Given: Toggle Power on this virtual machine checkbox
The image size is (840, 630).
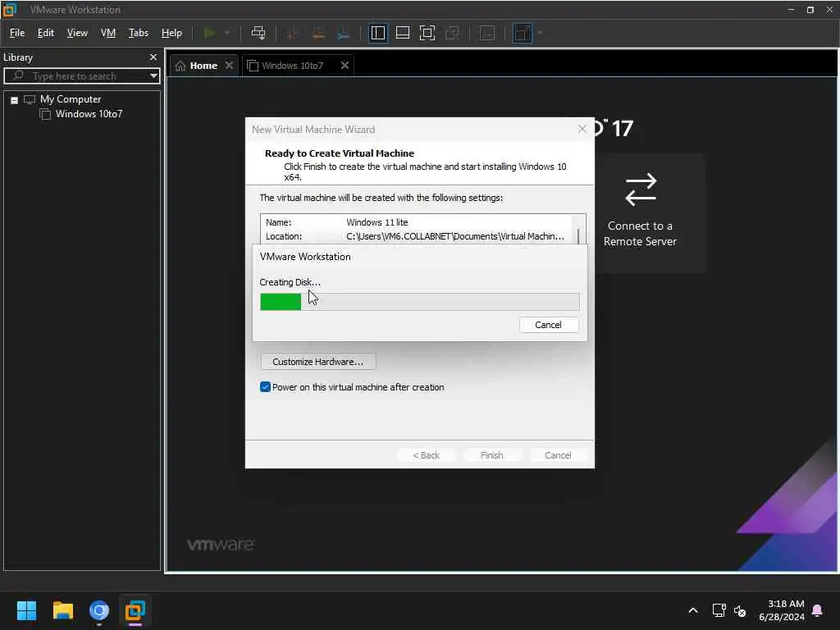Looking at the screenshot, I should [x=265, y=387].
